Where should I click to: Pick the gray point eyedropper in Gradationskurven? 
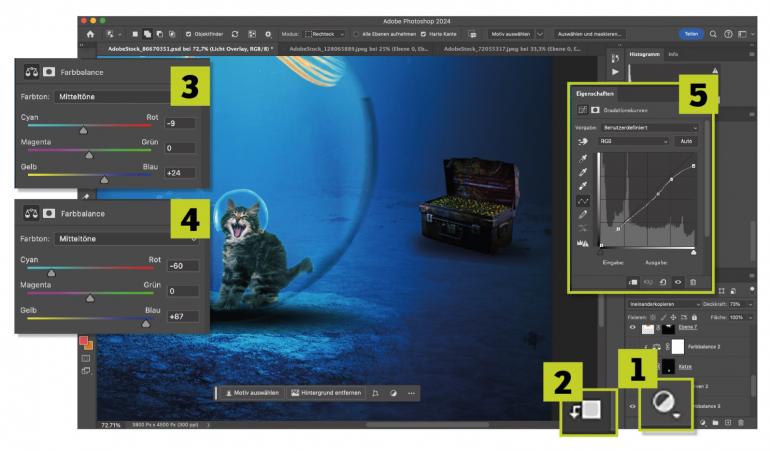pyautogui.click(x=583, y=172)
